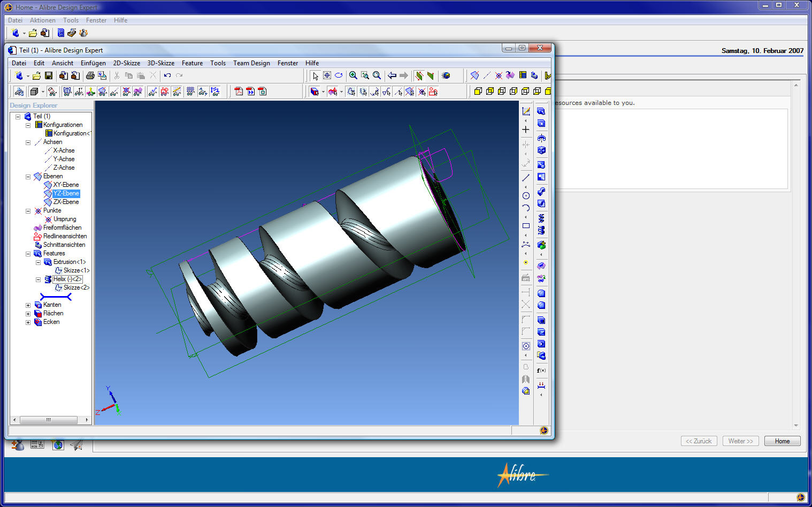This screenshot has width=812, height=507.
Task: Select the Arc sketch tool
Action: click(x=526, y=208)
